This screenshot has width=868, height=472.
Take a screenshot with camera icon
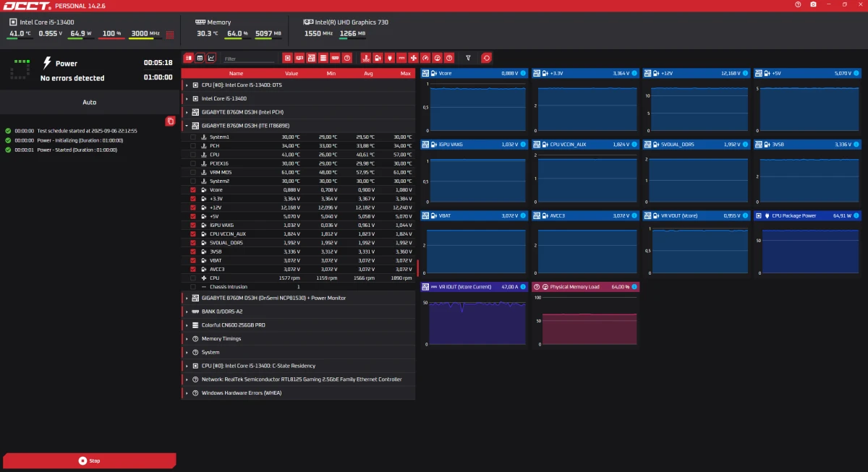coord(814,4)
